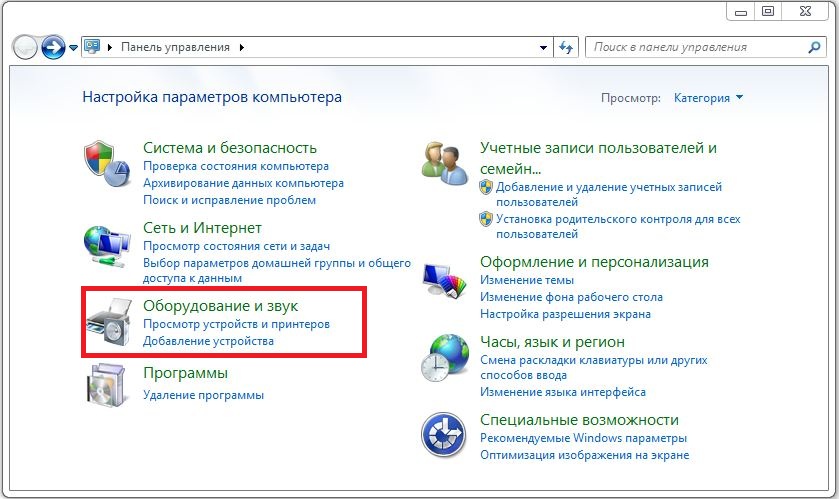Click the User Accounts people icon

click(x=444, y=163)
